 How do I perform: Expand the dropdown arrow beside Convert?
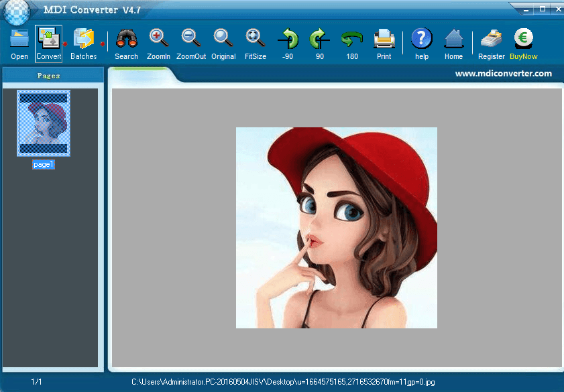pyautogui.click(x=65, y=44)
